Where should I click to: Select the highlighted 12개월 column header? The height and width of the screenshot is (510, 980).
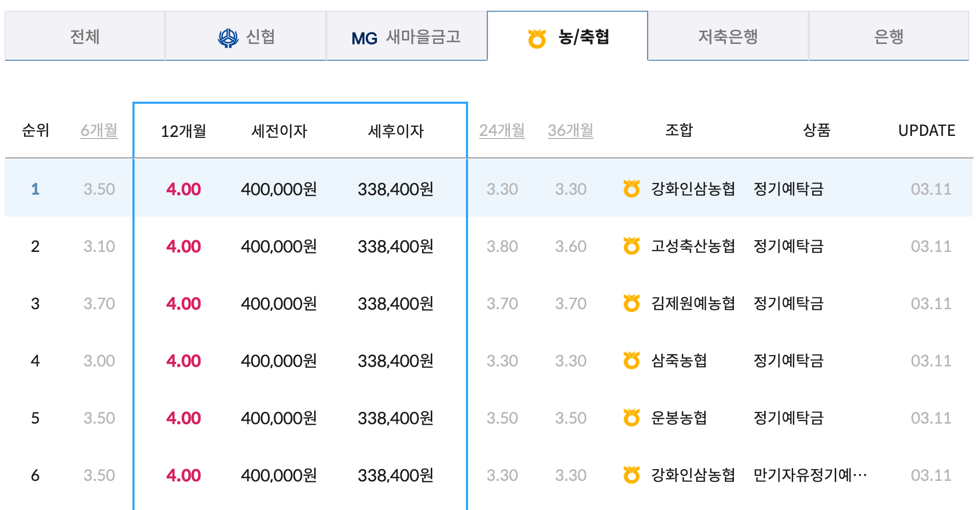pos(183,130)
